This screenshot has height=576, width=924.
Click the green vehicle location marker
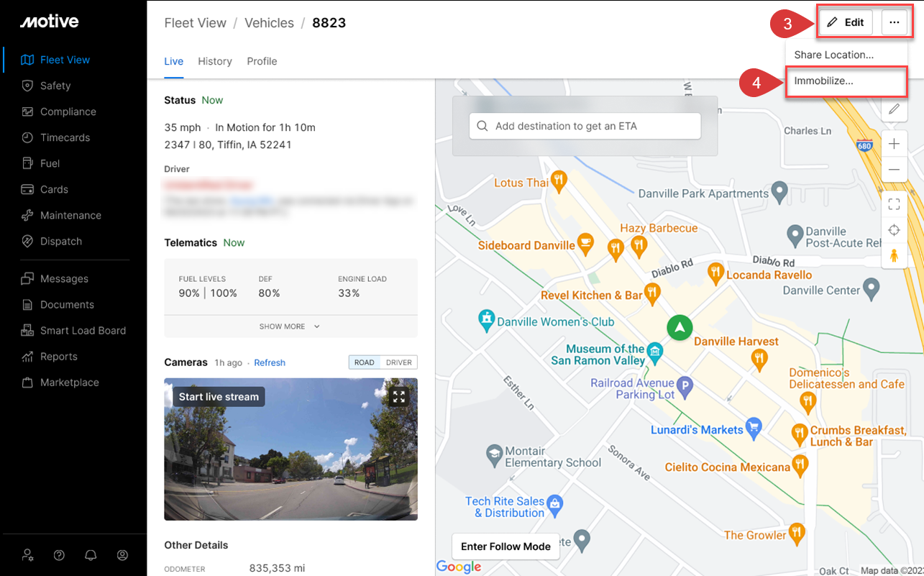[679, 327]
